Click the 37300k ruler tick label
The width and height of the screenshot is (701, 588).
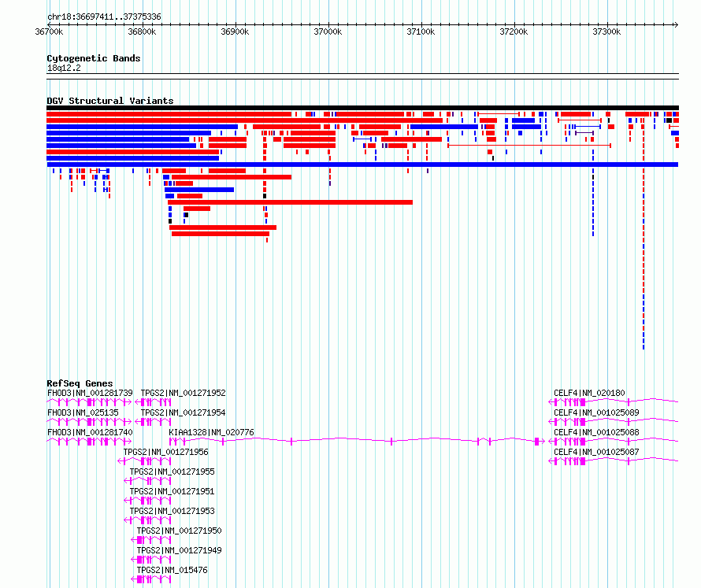(x=607, y=31)
